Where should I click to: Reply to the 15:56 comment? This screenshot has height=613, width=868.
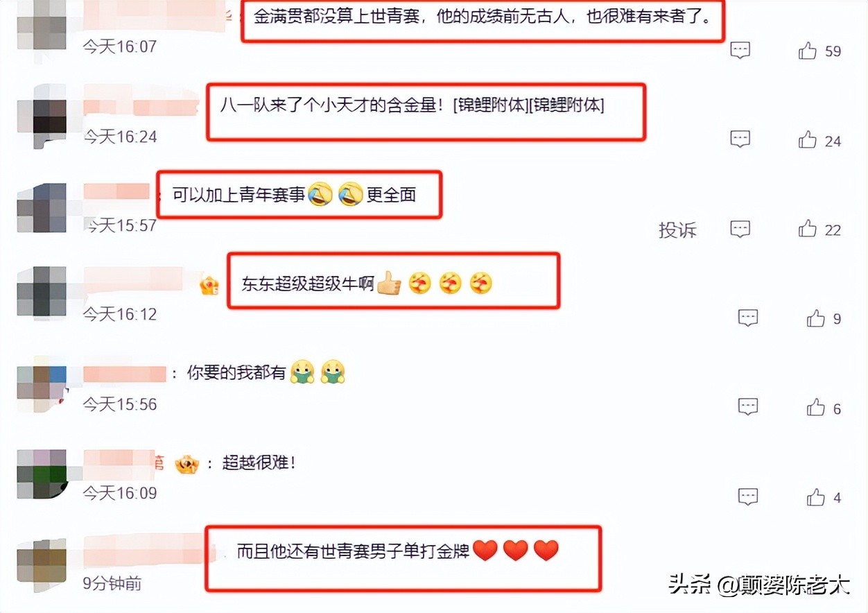[x=747, y=407]
